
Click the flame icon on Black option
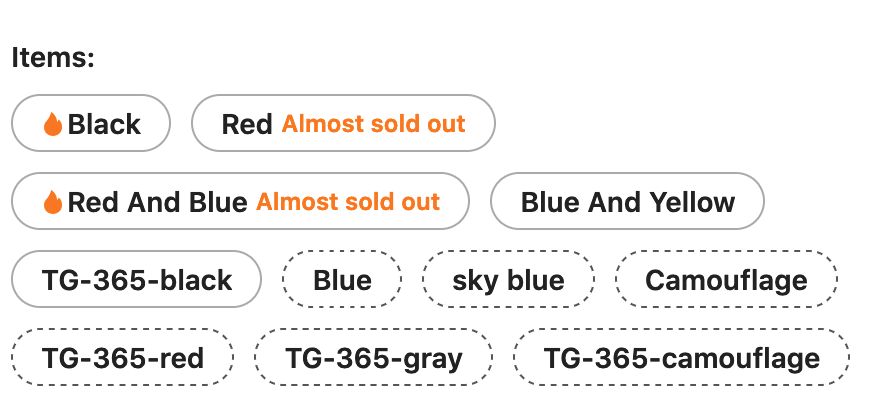point(53,124)
